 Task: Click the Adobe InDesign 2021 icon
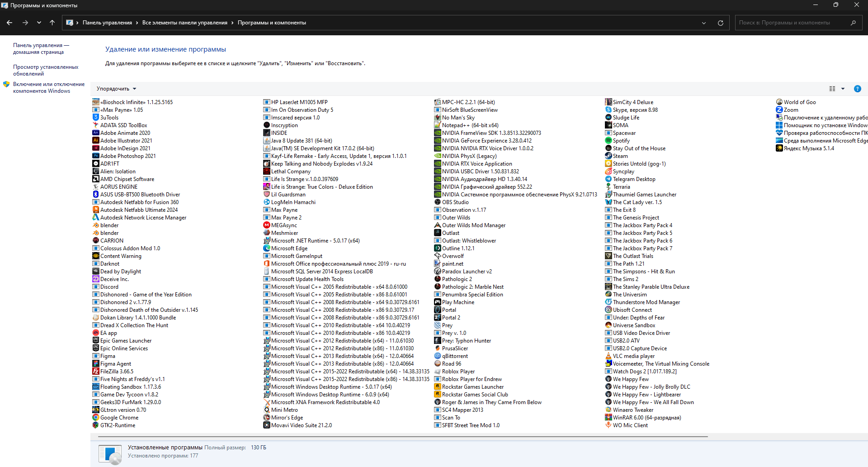tap(96, 148)
